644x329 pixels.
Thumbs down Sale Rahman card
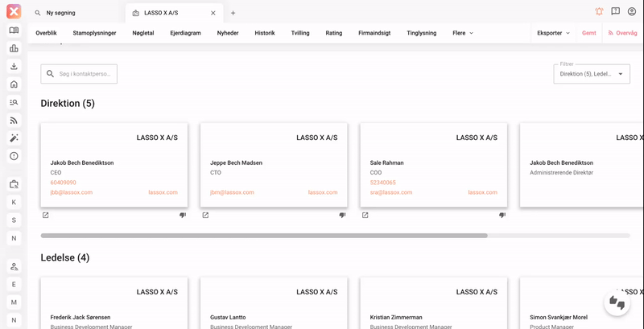(502, 216)
